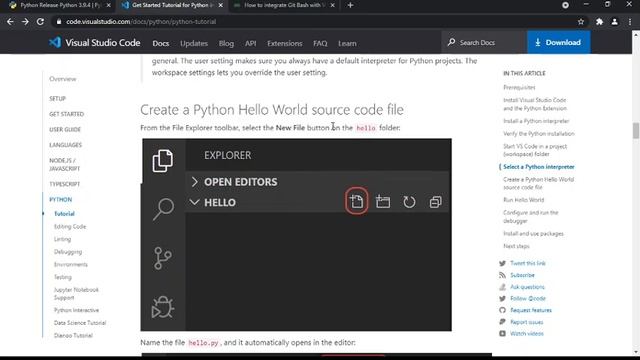Jump to Install a Python interpreter section
The width and height of the screenshot is (640, 360).
pos(536,121)
